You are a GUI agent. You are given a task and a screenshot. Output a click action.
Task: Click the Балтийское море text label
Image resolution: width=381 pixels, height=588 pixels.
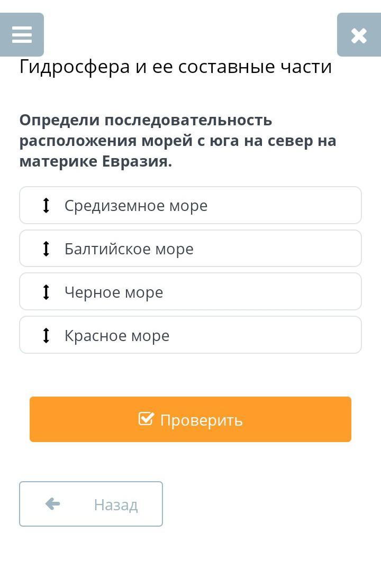pos(129,249)
